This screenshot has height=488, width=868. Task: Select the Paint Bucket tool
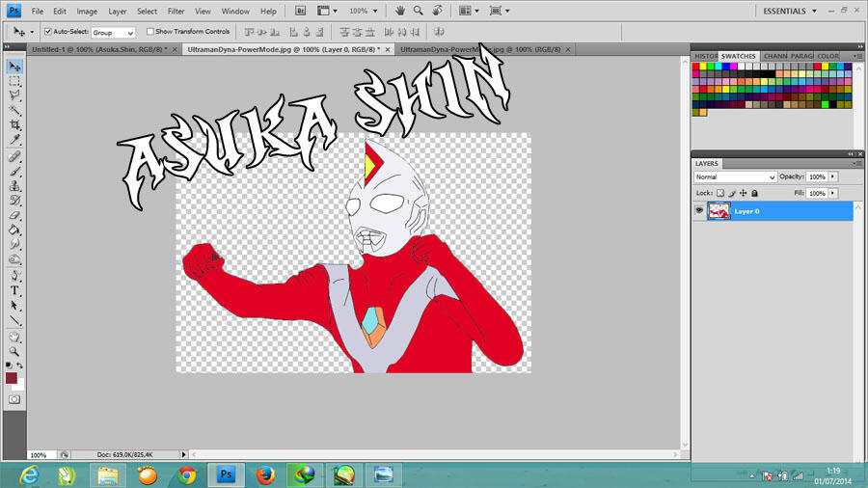(14, 230)
